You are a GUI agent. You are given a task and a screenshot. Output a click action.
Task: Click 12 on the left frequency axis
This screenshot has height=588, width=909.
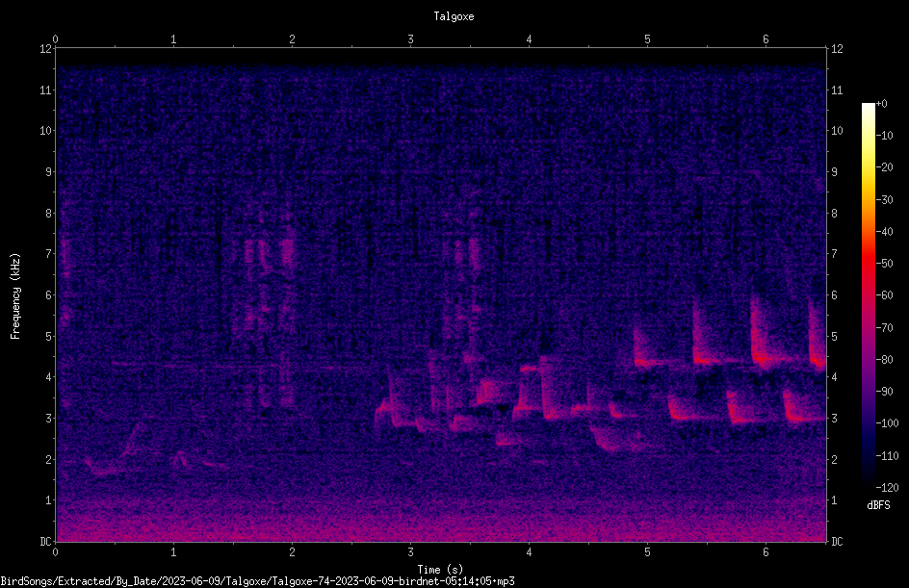click(x=45, y=49)
